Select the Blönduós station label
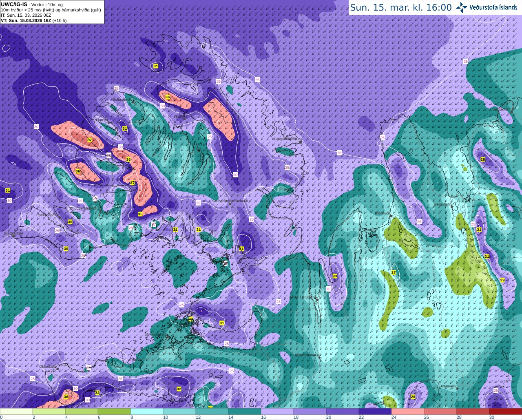522x420 pixels. point(383,213)
